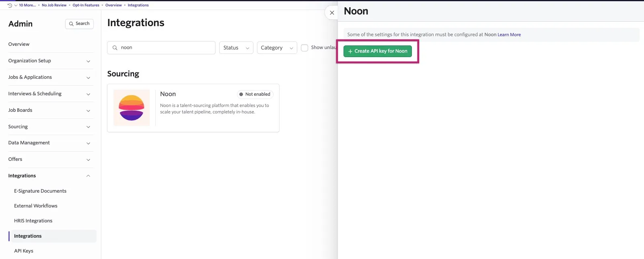Open the Status filter dropdown
Screen dimensions: 644x259
[x=236, y=47]
